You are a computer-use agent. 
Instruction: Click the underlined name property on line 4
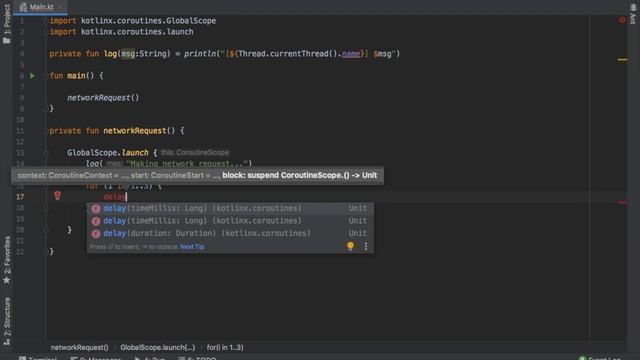351,53
